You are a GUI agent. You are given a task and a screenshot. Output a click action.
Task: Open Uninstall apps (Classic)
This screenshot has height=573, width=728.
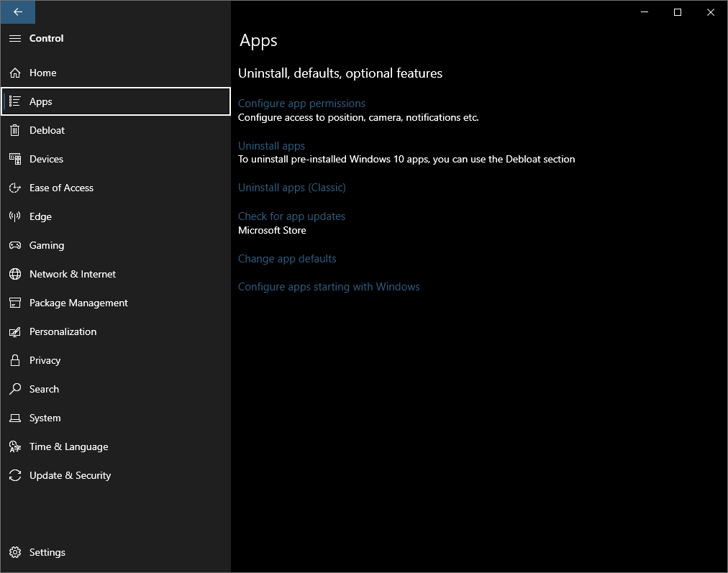tap(291, 188)
